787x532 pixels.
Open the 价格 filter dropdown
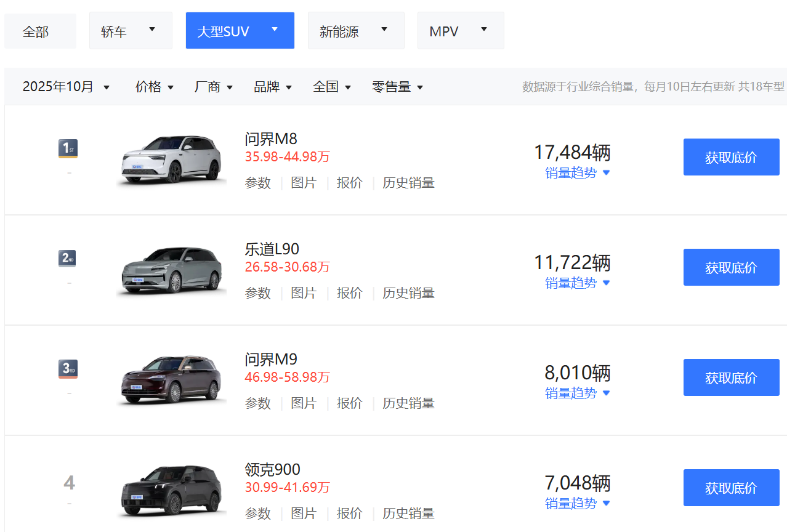(x=155, y=87)
